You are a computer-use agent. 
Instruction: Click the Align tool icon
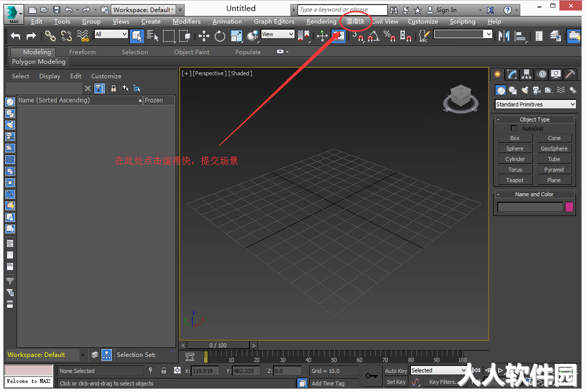(x=520, y=36)
